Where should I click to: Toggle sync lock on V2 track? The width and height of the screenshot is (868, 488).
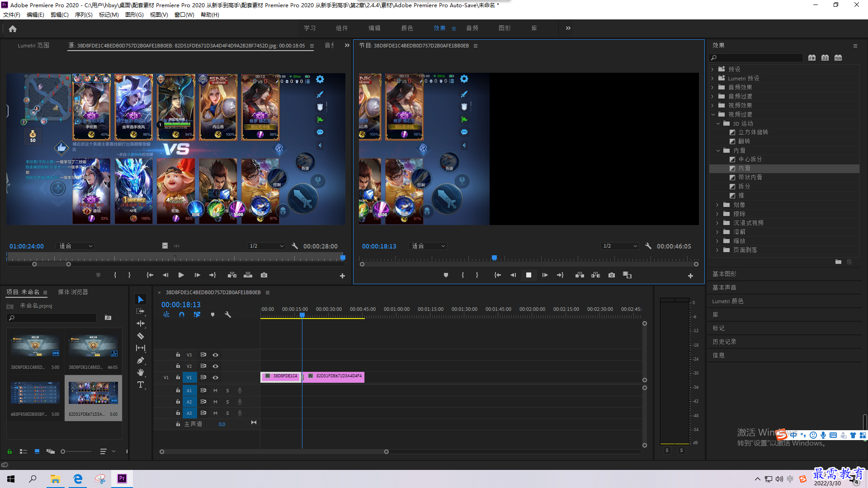203,366
